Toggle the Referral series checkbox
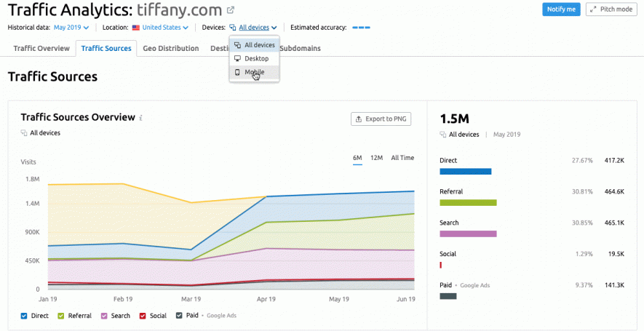This screenshot has height=331, width=644. (61, 316)
